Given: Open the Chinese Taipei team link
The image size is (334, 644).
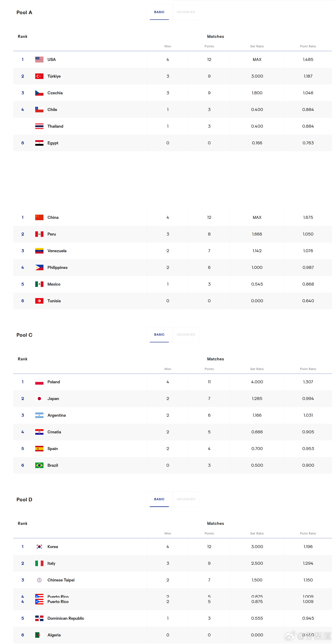Looking at the screenshot, I should point(61,580).
